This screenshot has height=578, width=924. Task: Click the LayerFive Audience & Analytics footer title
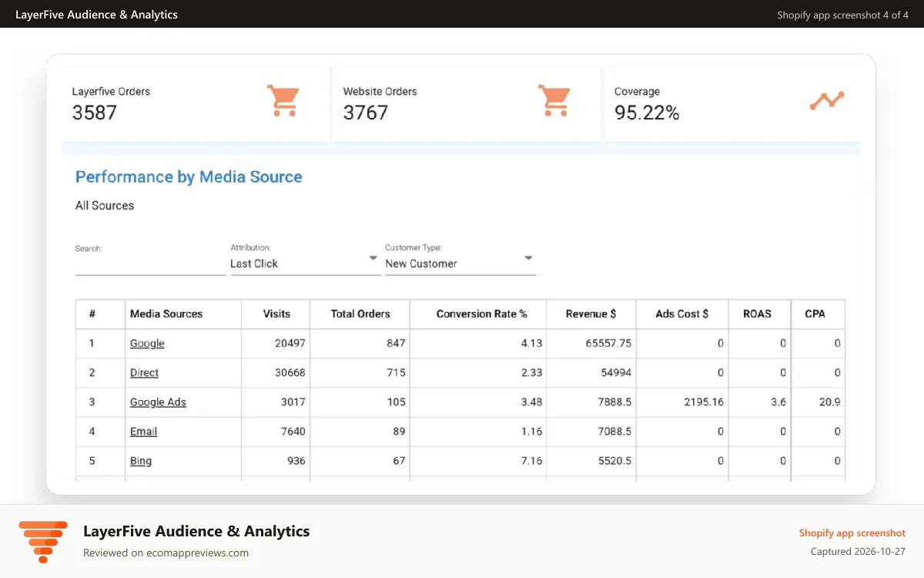196,531
